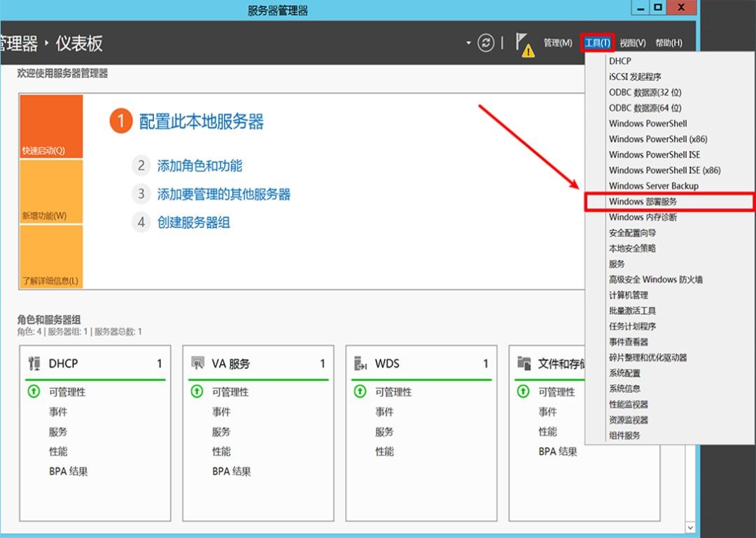Click the VA 服务 tile icon

(x=198, y=363)
